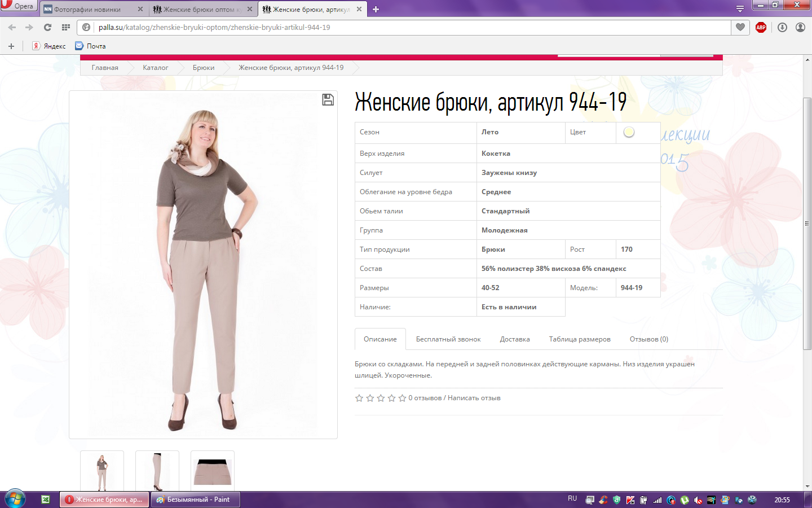812x508 pixels.
Task: Open the Speed Dial grid icon
Action: pos(66,27)
